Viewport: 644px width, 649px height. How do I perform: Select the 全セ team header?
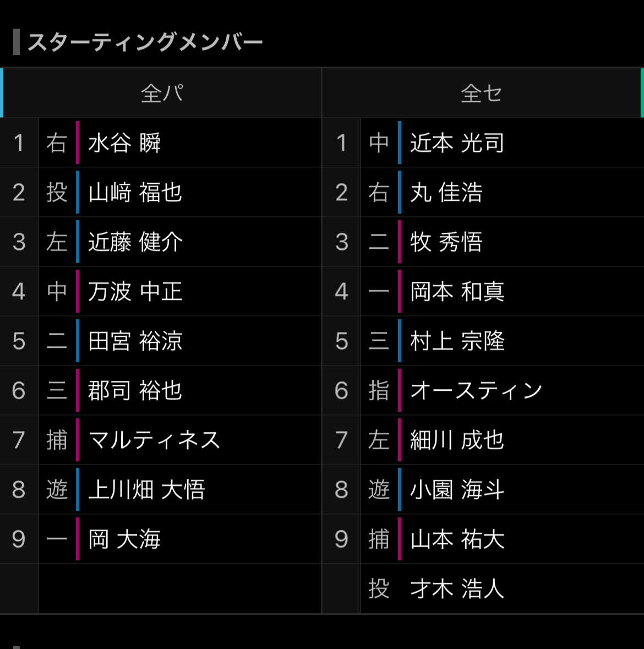(x=482, y=93)
